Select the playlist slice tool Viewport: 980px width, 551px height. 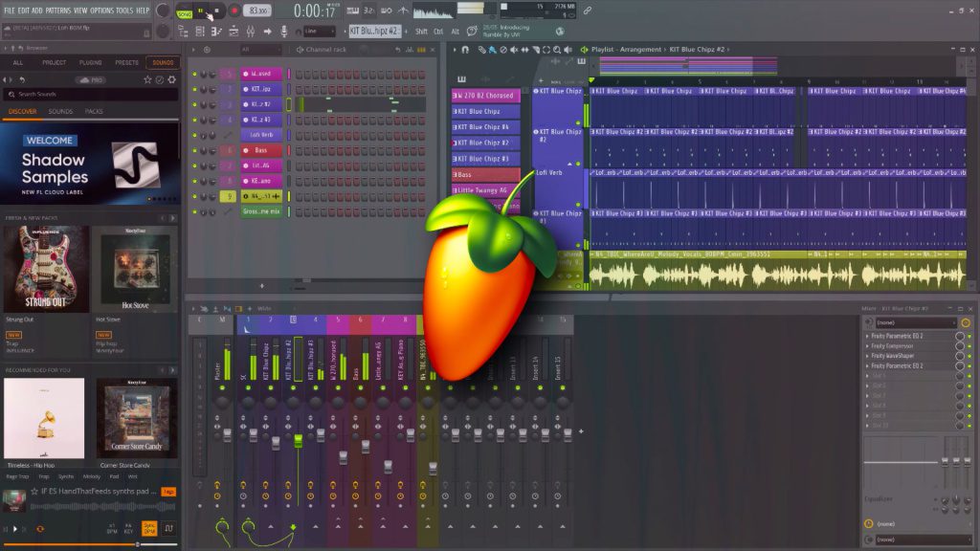click(x=536, y=50)
